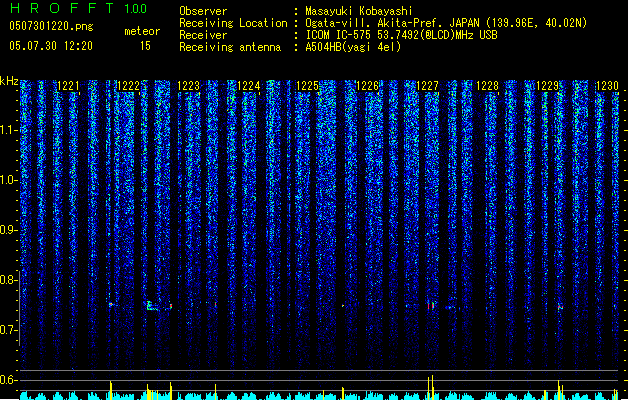The width and height of the screenshot is (629, 400).
Task: Click the HROFFT 1.0.0 title text
Action: pyautogui.click(x=79, y=8)
